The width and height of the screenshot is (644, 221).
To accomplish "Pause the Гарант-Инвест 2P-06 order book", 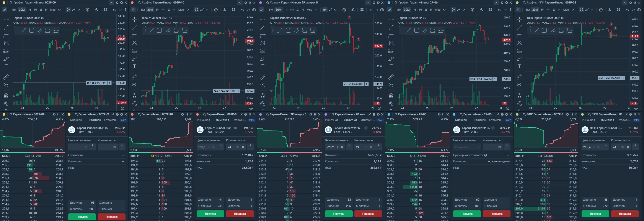I will coord(443,114).
